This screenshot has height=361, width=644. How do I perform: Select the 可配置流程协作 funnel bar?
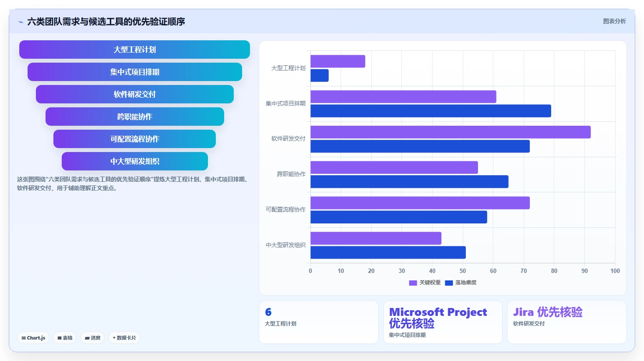[x=134, y=139]
